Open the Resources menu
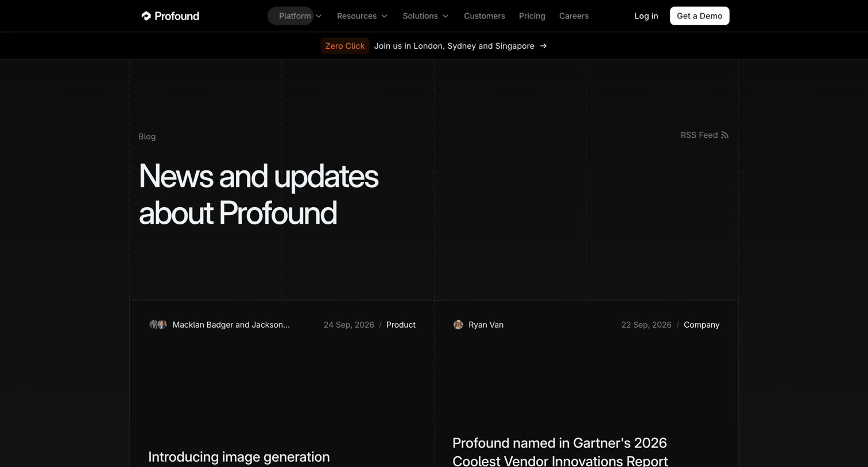Screen dimensions: 868x467 (356, 16)
